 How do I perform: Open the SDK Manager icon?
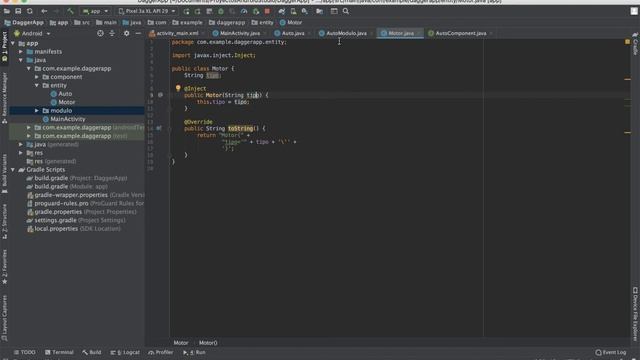(304, 11)
